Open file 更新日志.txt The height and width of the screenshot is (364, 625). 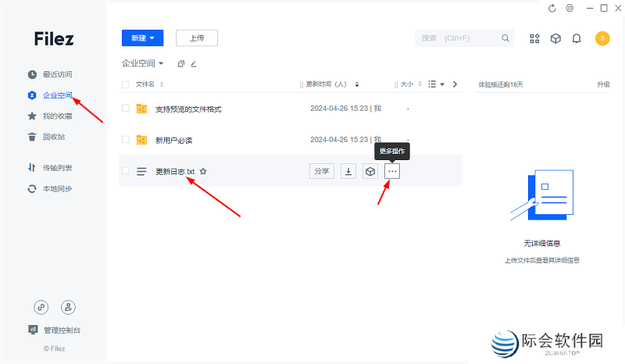pos(175,171)
